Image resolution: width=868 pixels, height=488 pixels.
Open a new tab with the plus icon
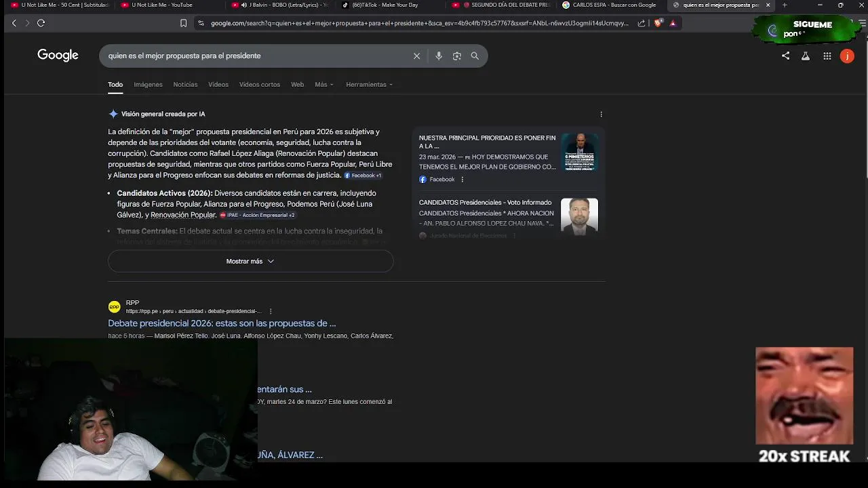(x=785, y=5)
